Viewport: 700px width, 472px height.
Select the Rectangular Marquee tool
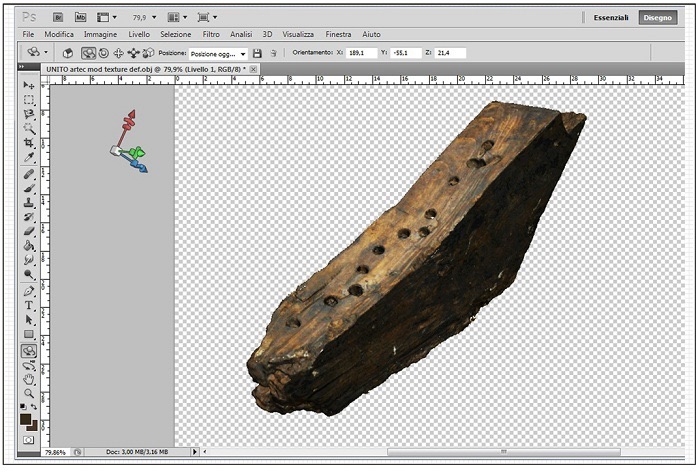click(29, 100)
